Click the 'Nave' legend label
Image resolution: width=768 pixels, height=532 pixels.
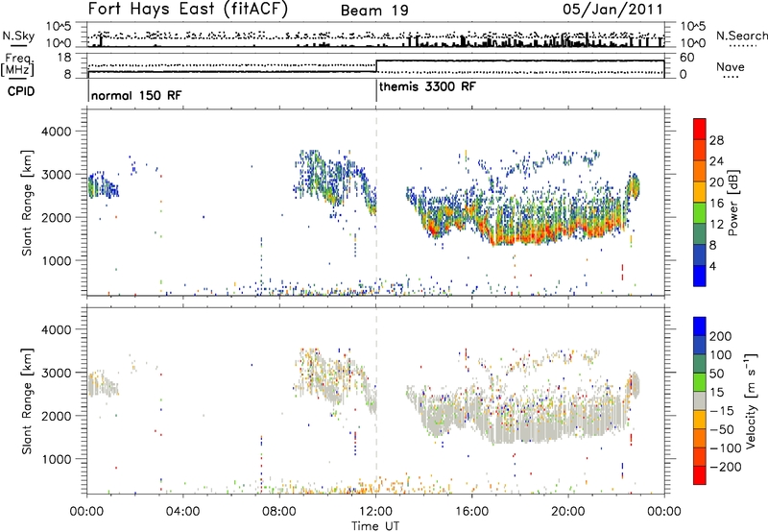(730, 66)
